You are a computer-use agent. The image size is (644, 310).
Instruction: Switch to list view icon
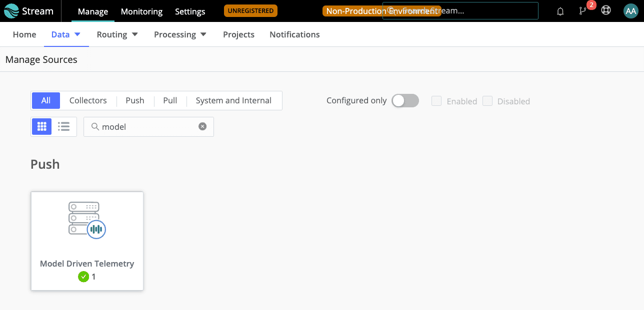(64, 127)
